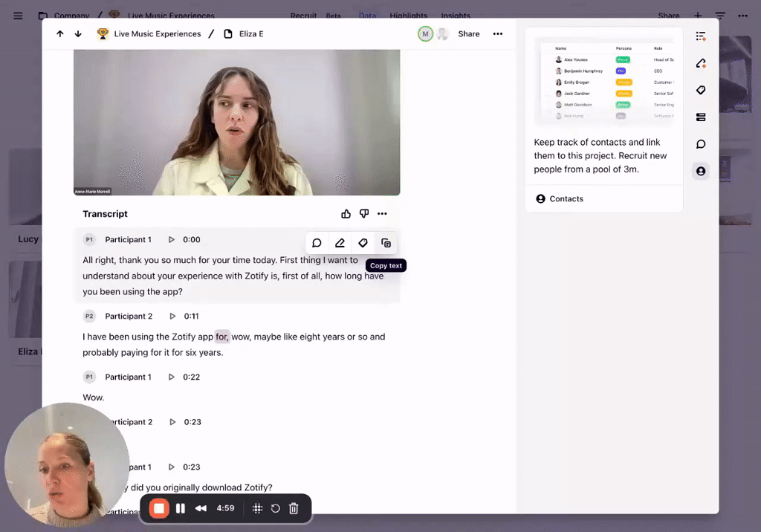Screen dimensions: 761x532
Task: Click the highlight pen icon on transcript toolbar
Action: pos(340,243)
